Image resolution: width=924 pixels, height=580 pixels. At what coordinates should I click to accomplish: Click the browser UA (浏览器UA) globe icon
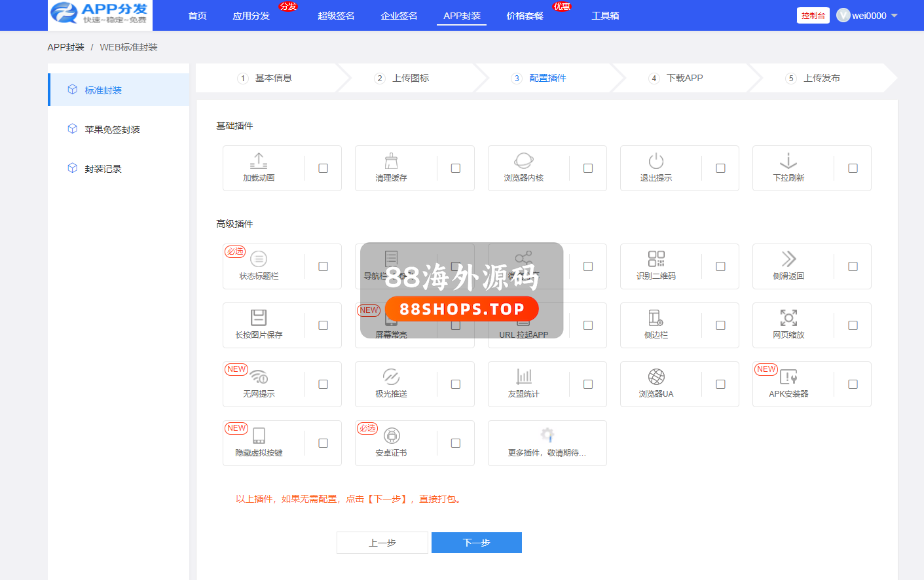coord(656,377)
